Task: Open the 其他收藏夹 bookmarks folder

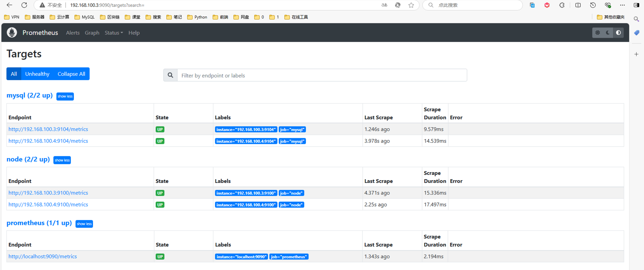Action: click(611, 17)
